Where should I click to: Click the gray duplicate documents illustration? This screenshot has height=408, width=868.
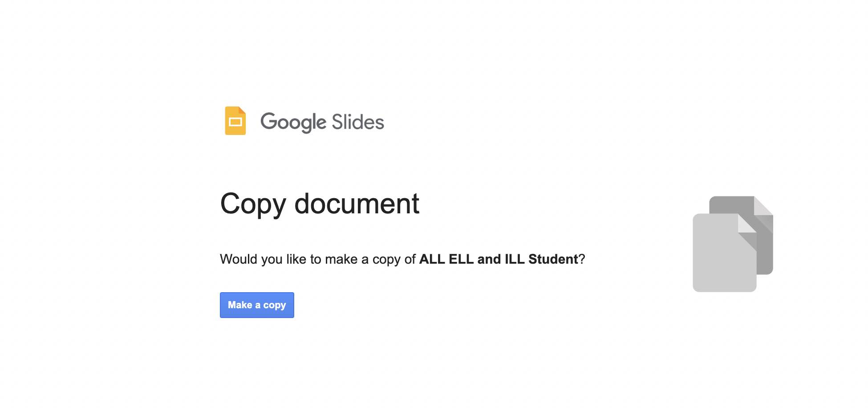click(733, 244)
